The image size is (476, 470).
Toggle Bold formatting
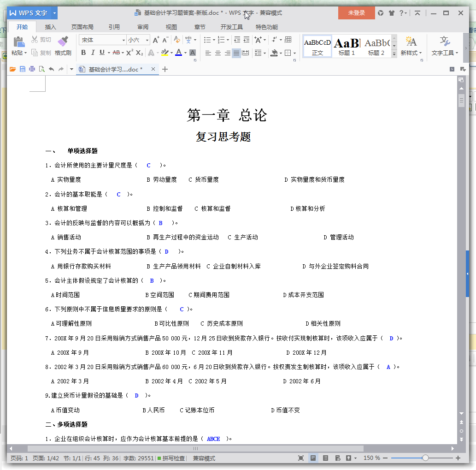[83, 53]
